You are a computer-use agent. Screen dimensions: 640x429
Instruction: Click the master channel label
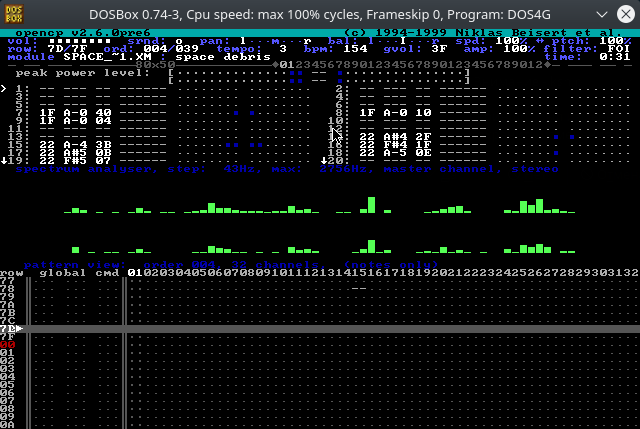444,169
